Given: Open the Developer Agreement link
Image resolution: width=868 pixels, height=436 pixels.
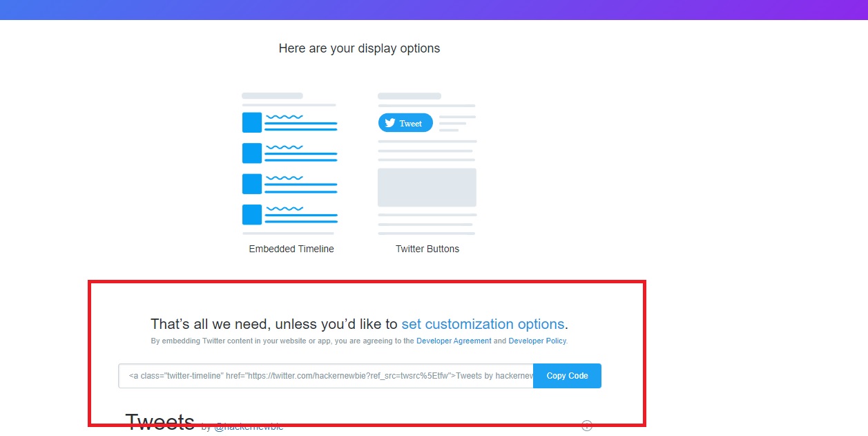Looking at the screenshot, I should [454, 341].
